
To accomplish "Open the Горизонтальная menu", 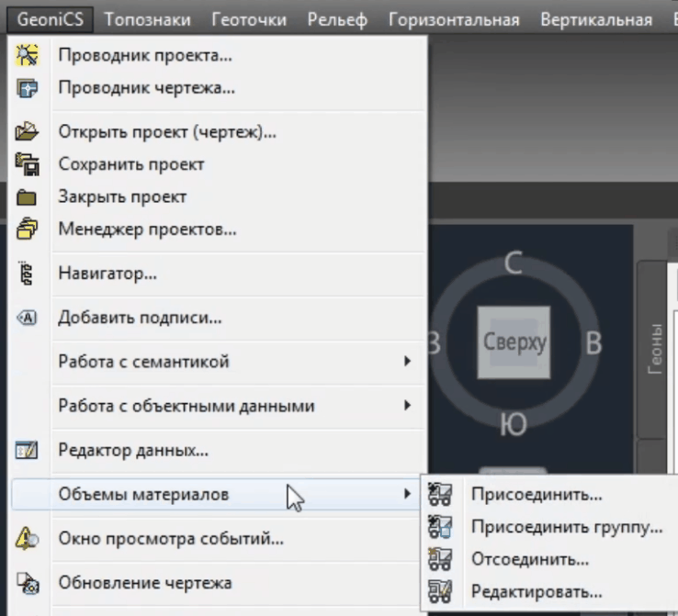I will [x=454, y=20].
